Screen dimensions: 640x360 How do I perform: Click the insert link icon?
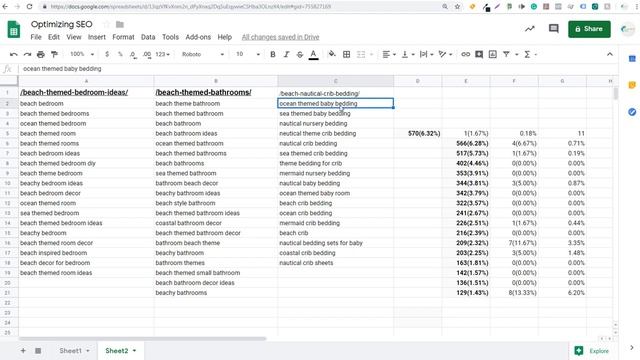[x=465, y=54]
